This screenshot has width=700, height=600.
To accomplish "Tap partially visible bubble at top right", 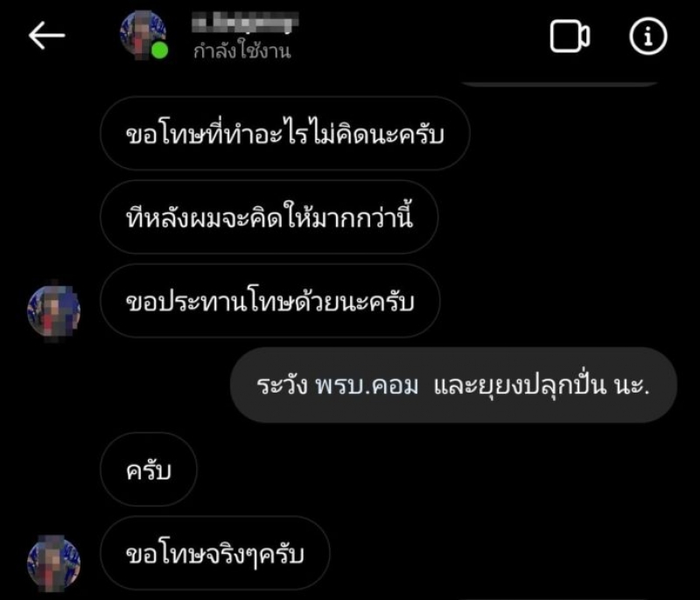I will (559, 83).
